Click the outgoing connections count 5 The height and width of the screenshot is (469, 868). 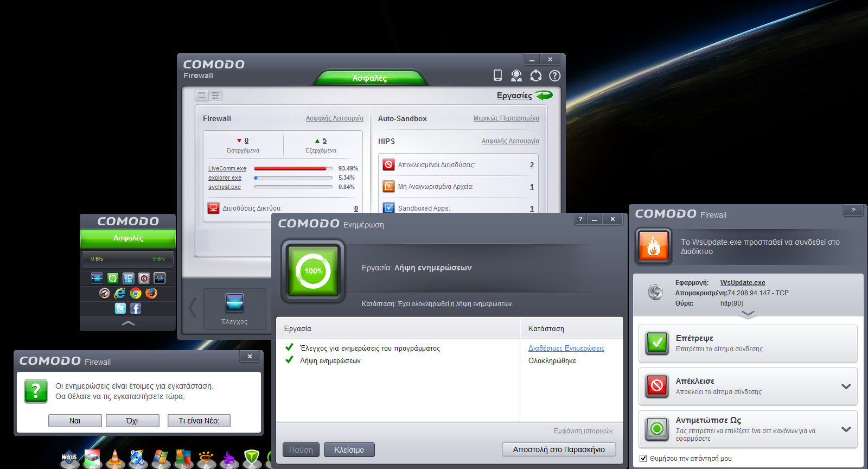[x=324, y=141]
